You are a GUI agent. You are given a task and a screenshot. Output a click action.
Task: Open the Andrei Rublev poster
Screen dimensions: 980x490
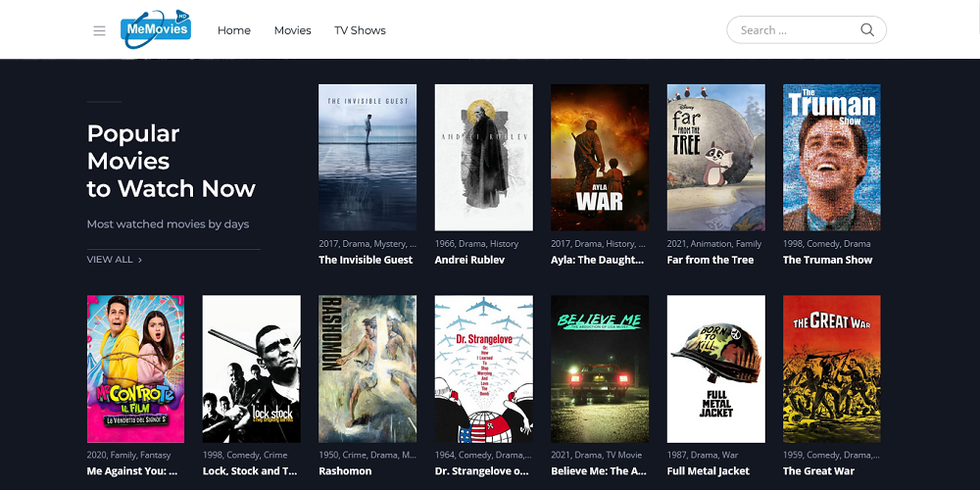(x=484, y=158)
